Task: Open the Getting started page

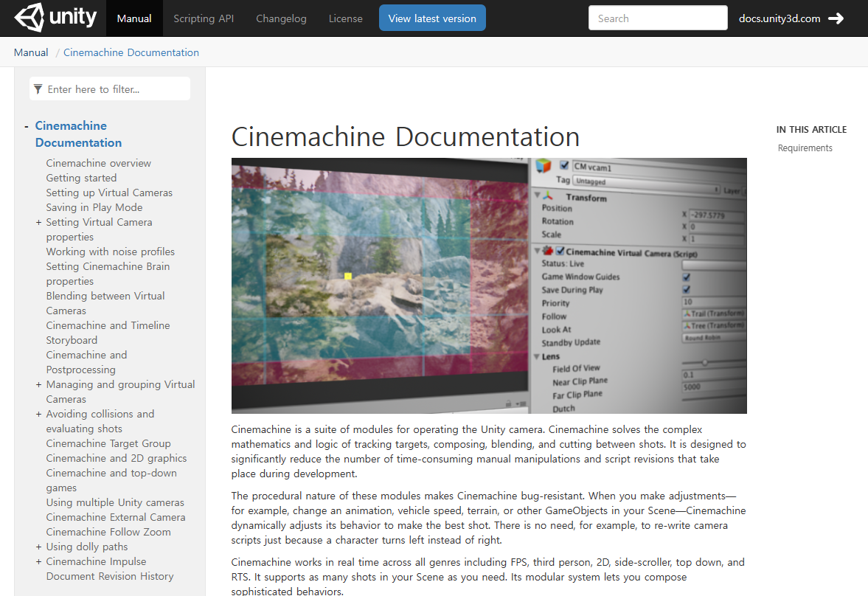Action: click(x=81, y=178)
